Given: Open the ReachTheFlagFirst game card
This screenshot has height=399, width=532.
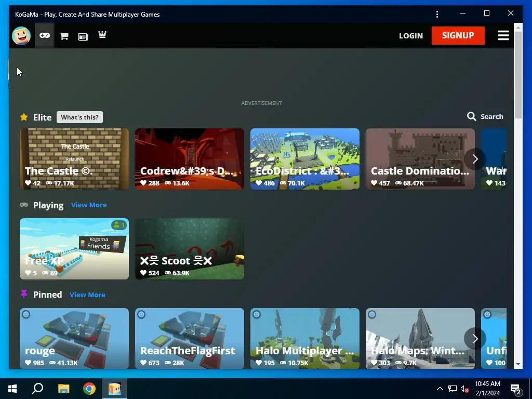Looking at the screenshot, I should tap(190, 338).
